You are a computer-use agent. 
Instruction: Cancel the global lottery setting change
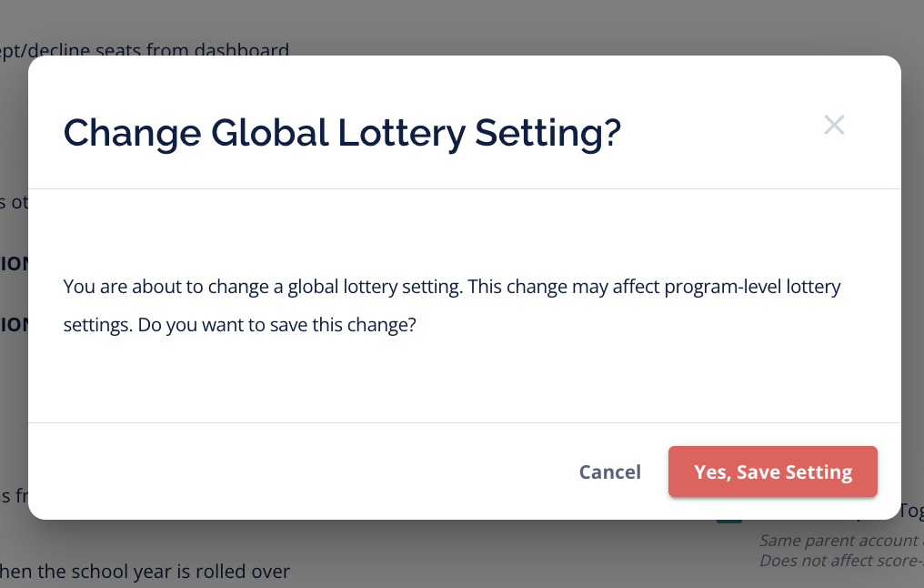(610, 471)
